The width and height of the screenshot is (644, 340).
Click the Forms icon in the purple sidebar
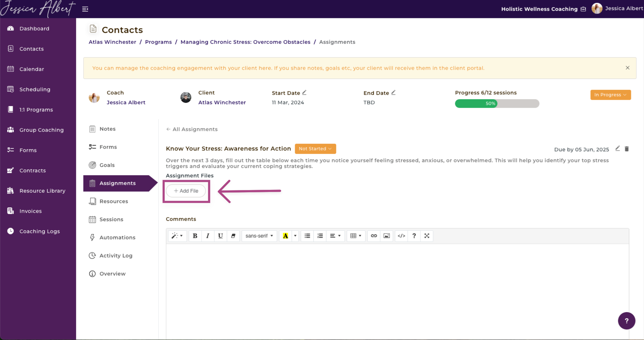(11, 150)
